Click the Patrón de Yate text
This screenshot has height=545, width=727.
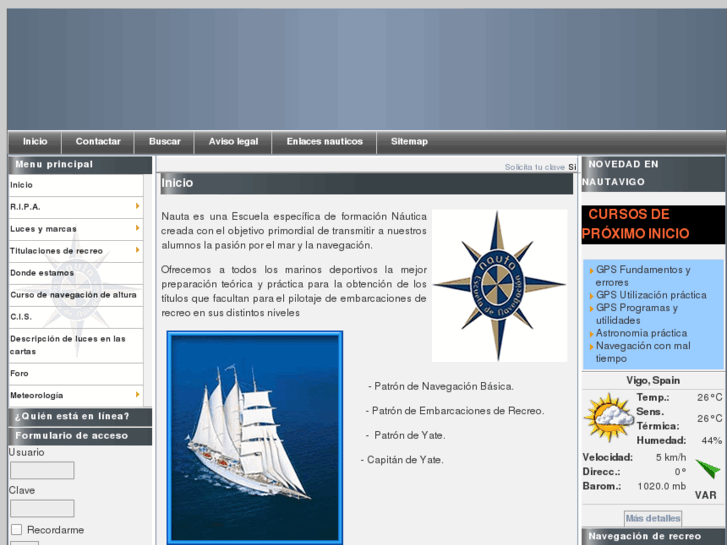point(405,436)
